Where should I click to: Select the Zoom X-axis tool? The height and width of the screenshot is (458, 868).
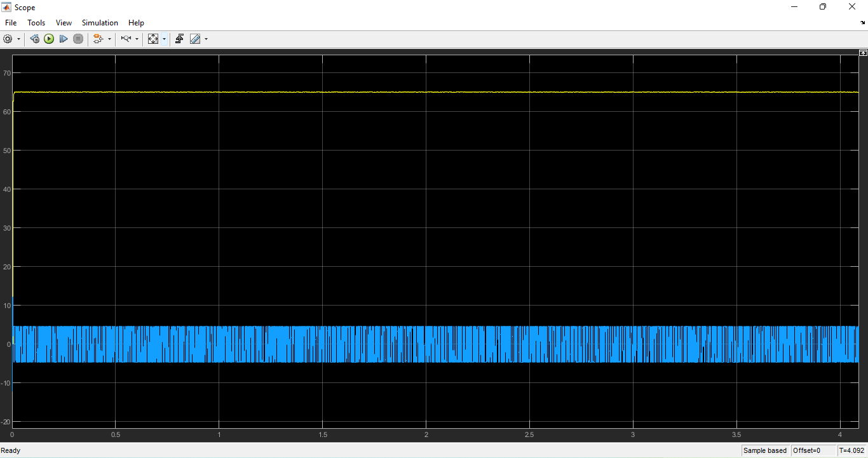coord(125,39)
